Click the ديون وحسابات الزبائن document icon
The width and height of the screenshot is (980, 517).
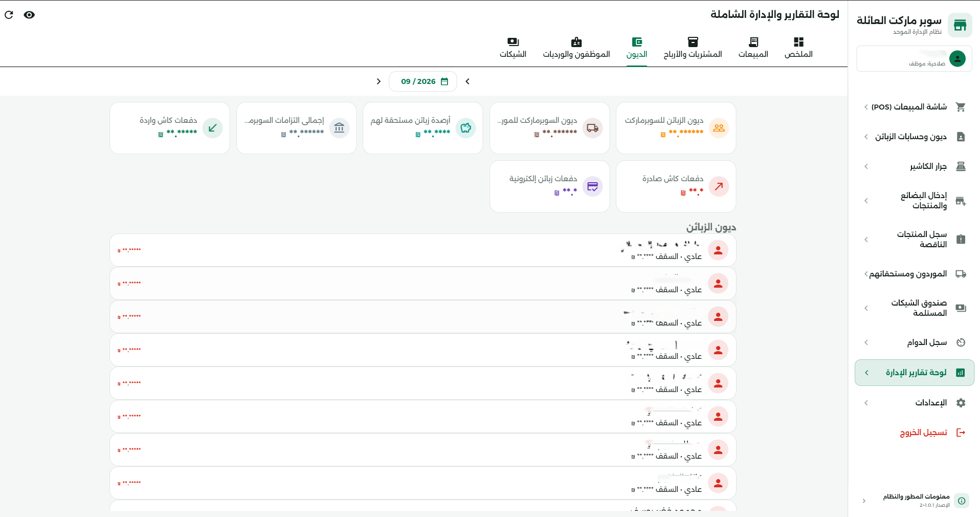click(961, 137)
